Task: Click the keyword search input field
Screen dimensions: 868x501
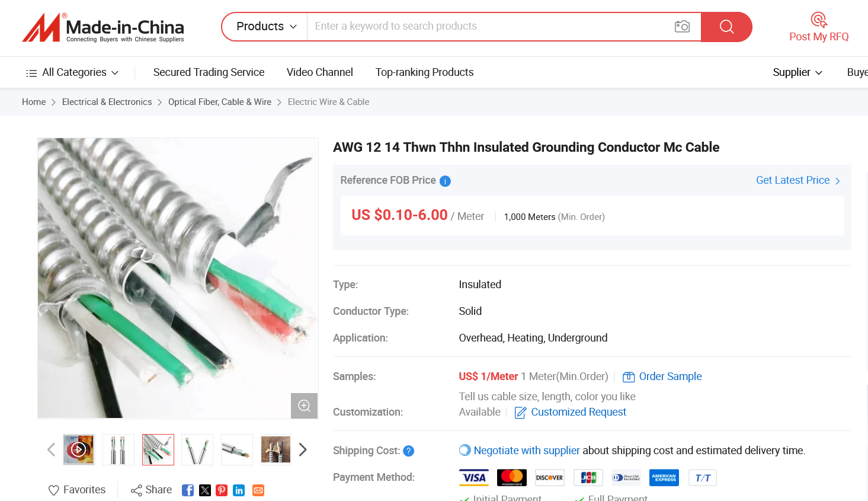Action: point(486,27)
